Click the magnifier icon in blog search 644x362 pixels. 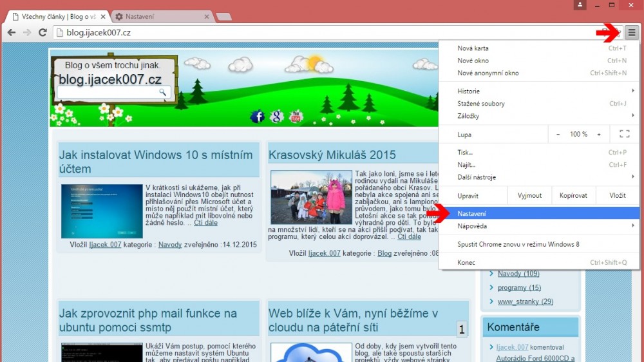pyautogui.click(x=163, y=93)
